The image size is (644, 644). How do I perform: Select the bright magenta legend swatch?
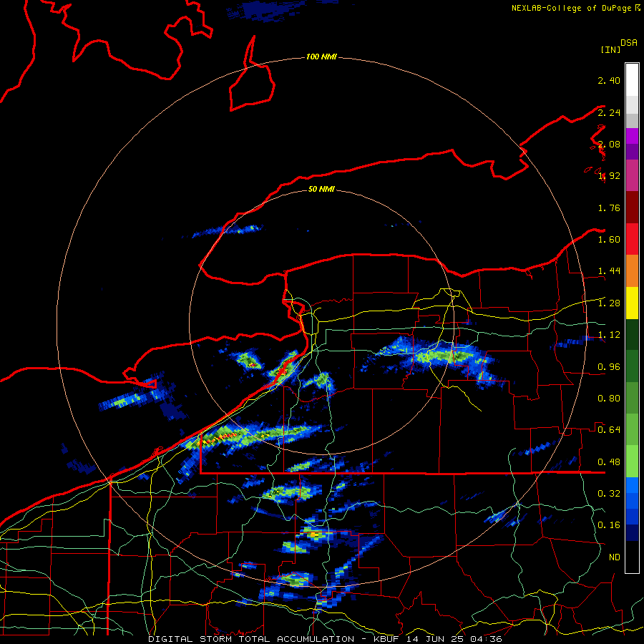coord(632,136)
